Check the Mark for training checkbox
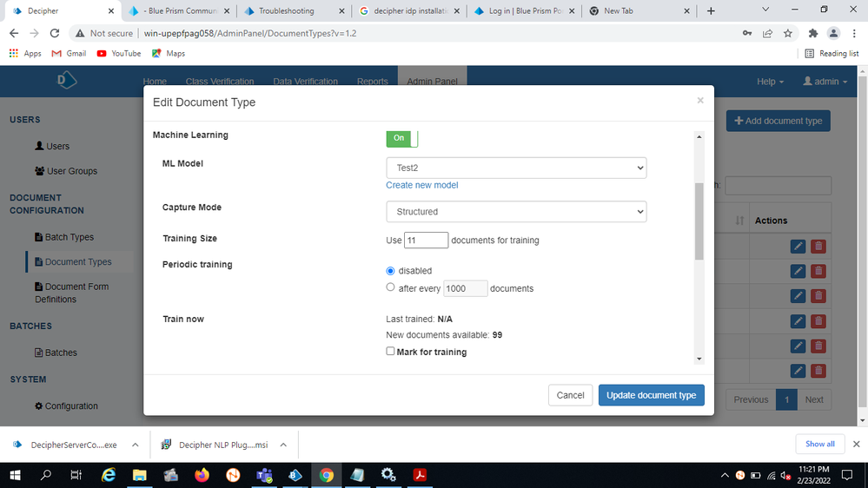 [x=390, y=352]
